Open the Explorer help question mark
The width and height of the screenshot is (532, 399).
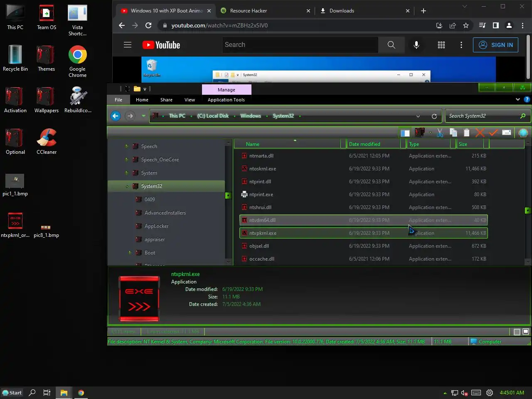(527, 99)
